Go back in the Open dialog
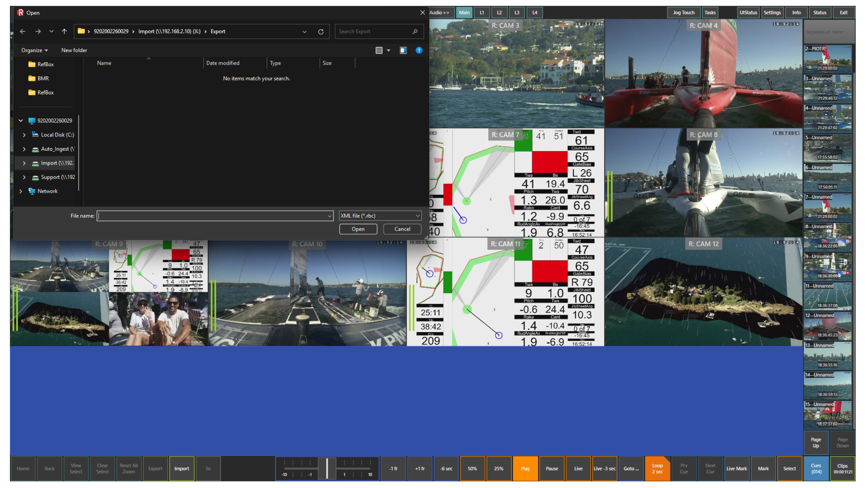The height and width of the screenshot is (488, 868). click(23, 31)
